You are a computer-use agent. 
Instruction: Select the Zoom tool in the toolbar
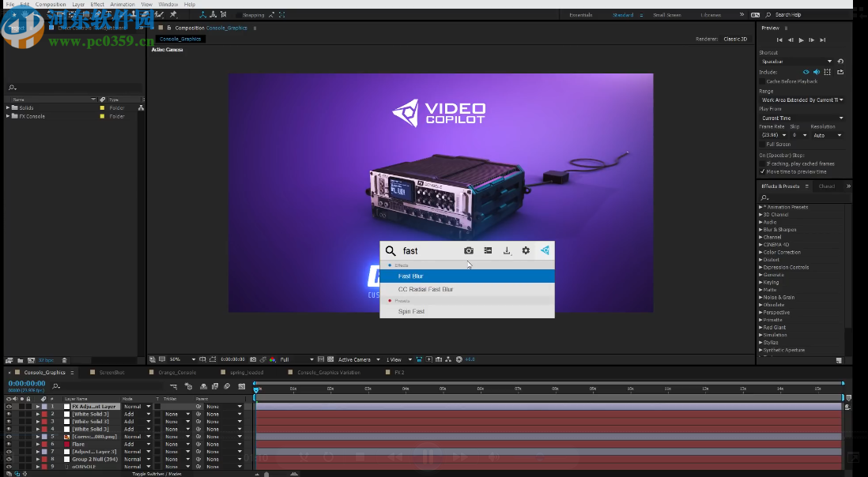[x=38, y=14]
